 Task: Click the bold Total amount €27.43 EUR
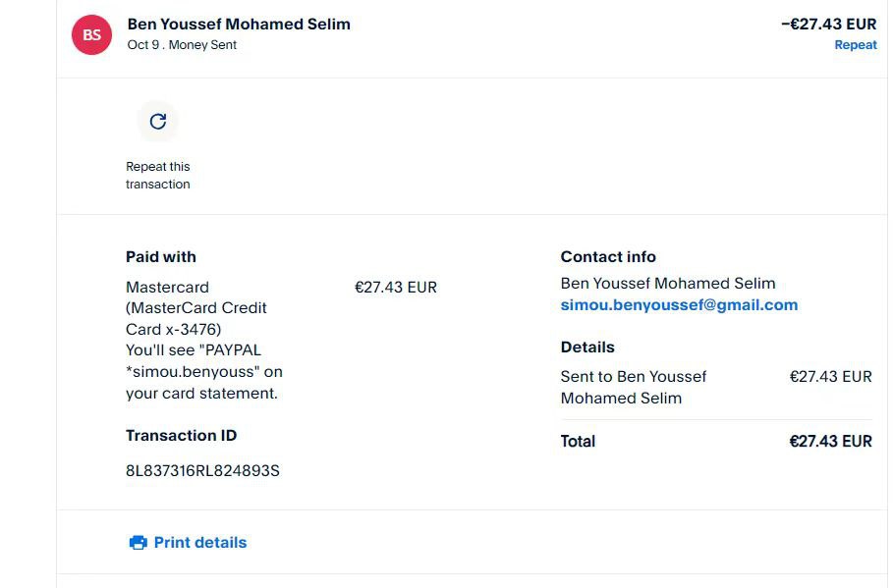(830, 442)
